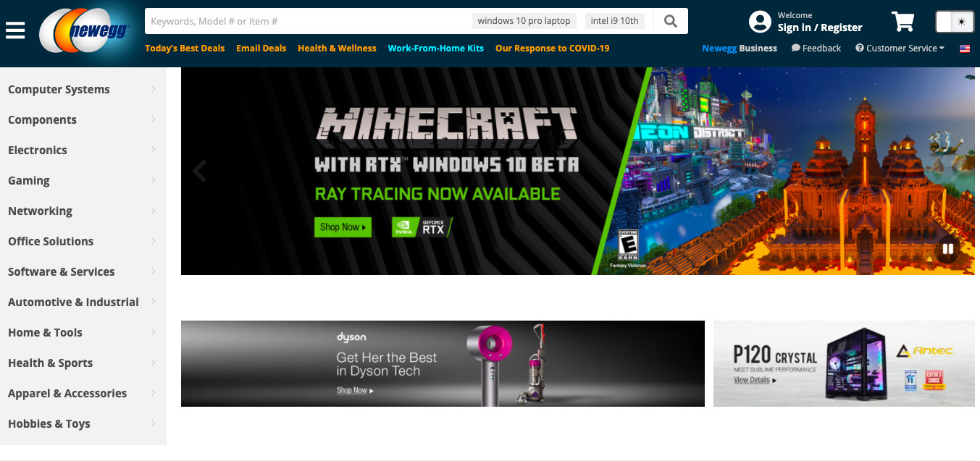Click the Newegg logo
Screen dimensions: 980x461
coord(85,30)
